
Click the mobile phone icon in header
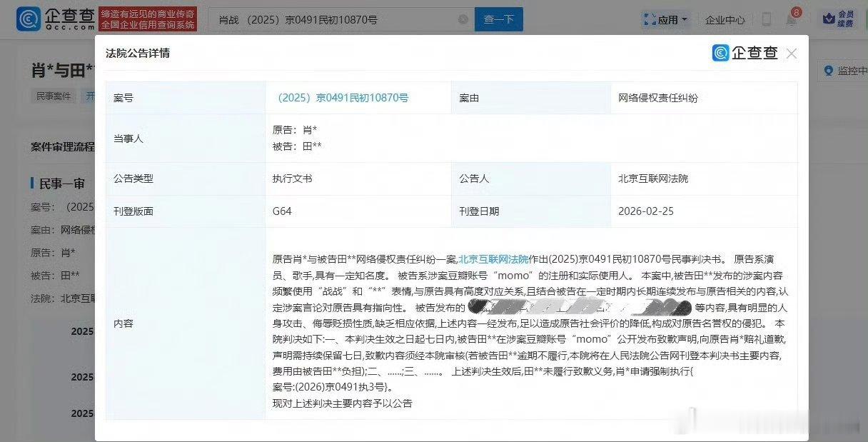(x=767, y=19)
